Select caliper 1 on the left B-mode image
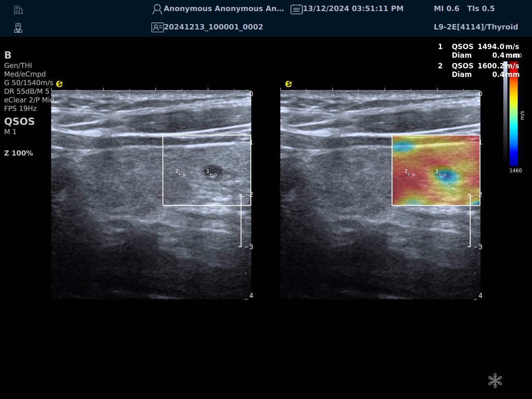 (x=211, y=175)
